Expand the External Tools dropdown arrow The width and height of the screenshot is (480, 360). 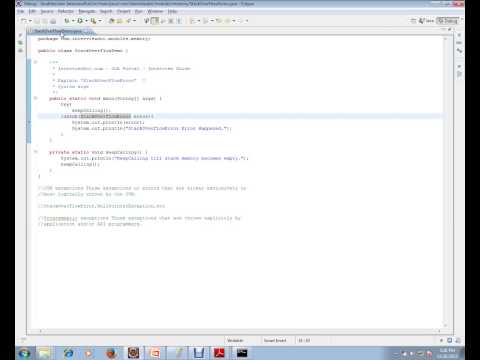[100, 21]
